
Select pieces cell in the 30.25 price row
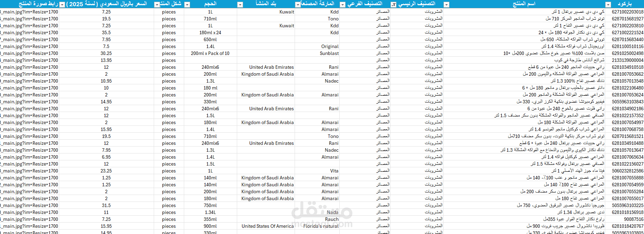coord(169,53)
